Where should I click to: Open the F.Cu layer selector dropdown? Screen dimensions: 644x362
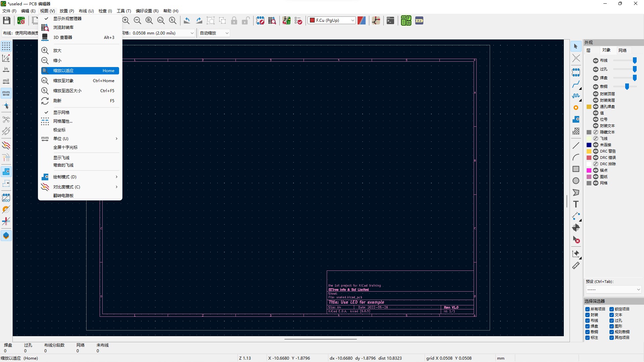tap(332, 20)
